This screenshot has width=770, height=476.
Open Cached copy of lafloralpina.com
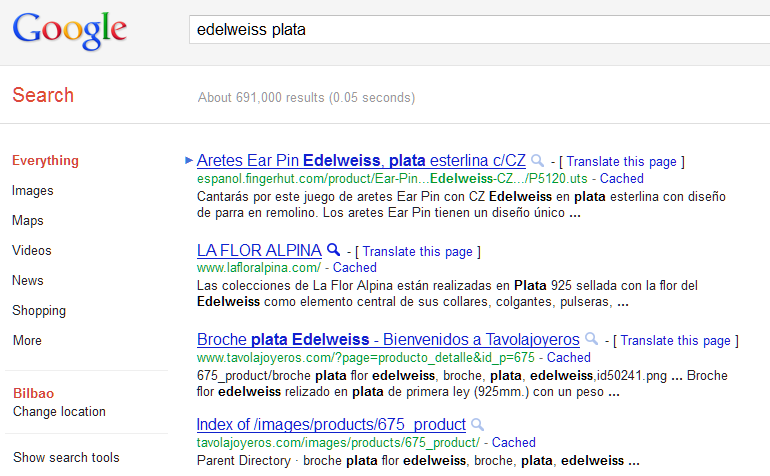tap(355, 267)
